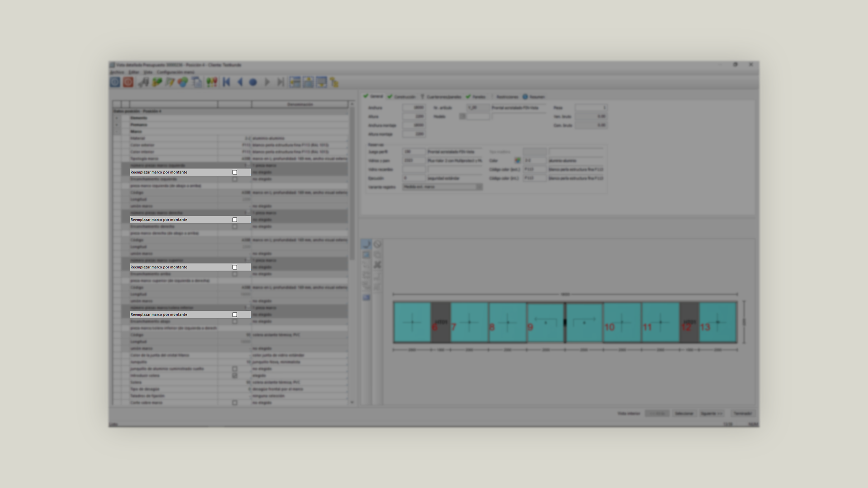Check first 'Reemplazar marco por montante' box (left frame)
The image size is (868, 488).
click(235, 172)
